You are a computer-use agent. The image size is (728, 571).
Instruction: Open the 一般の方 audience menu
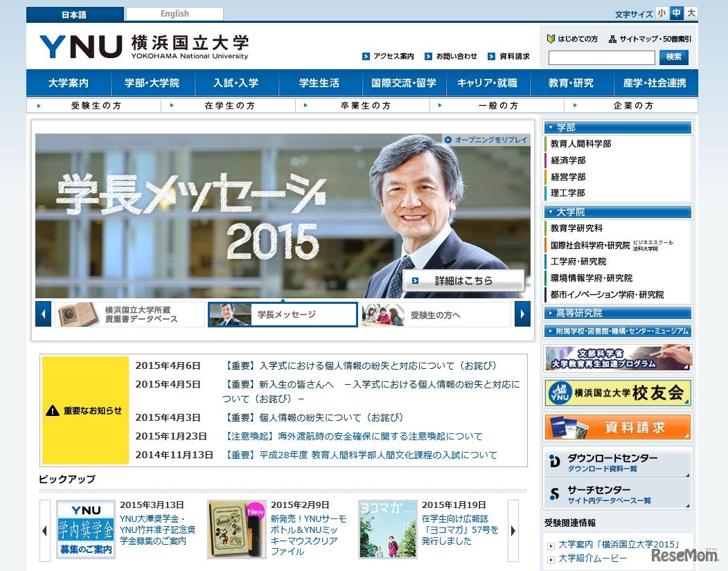[497, 106]
